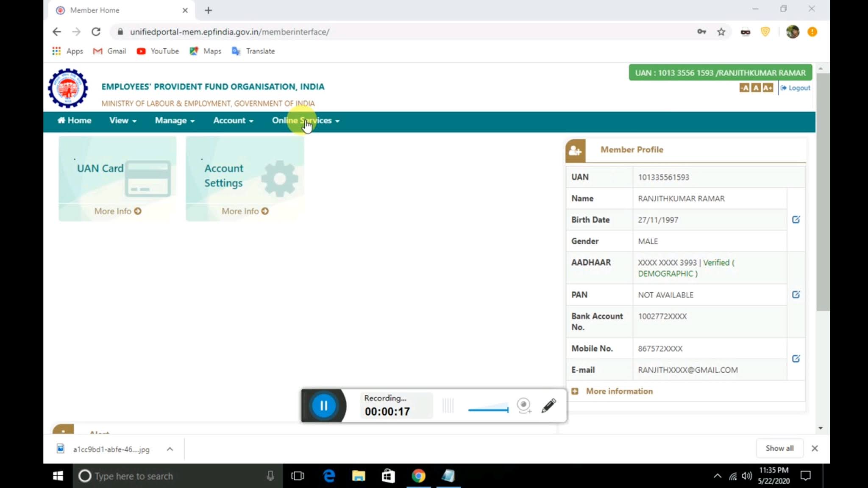This screenshot has height=488, width=868.
Task: Open Microsoft Edge from the taskbar
Action: pyautogui.click(x=328, y=476)
